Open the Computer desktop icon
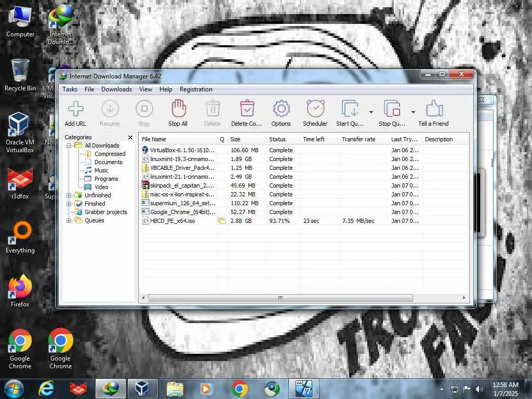 20,21
